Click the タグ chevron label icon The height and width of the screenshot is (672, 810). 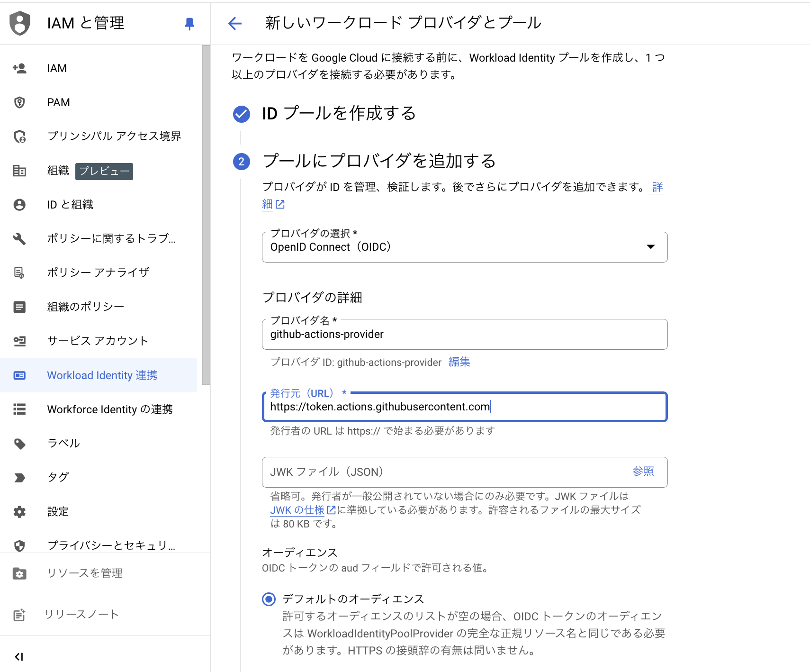point(19,478)
